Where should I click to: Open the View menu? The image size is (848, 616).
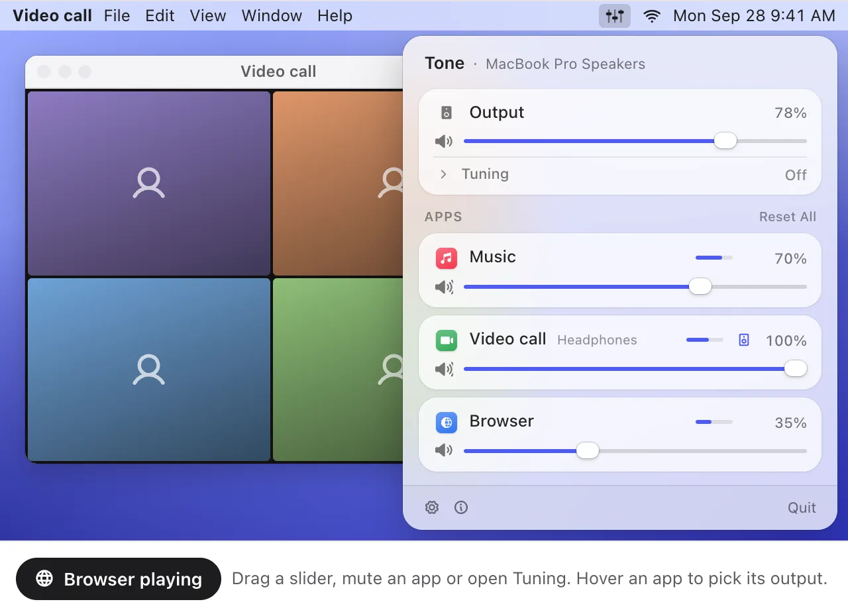pyautogui.click(x=208, y=16)
